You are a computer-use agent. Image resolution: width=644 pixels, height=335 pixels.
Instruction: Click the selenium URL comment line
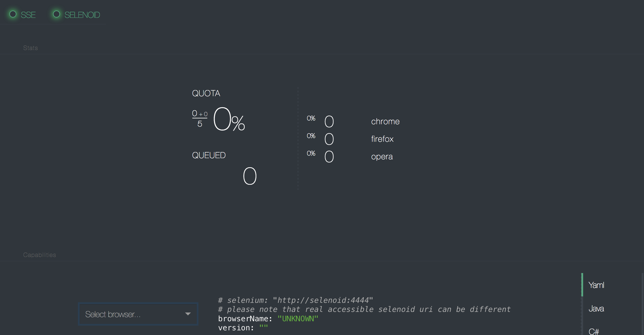[x=296, y=300]
